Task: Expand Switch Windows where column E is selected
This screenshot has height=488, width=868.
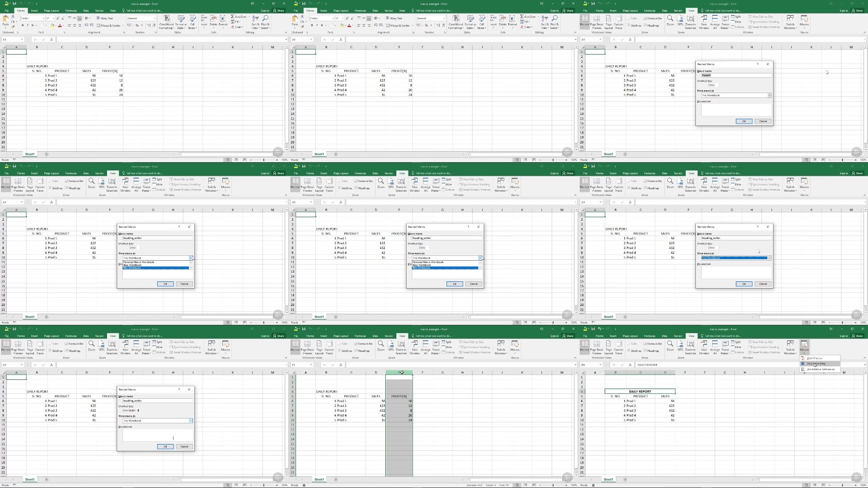Action: click(501, 347)
